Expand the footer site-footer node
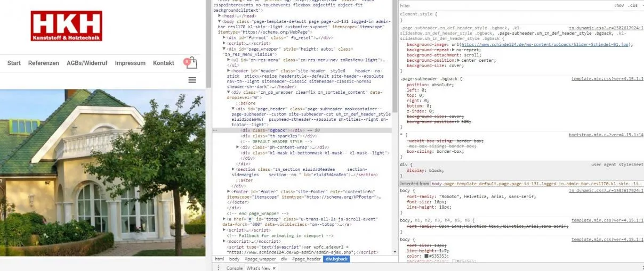Viewport: 644px width, 271px height. click(x=229, y=192)
